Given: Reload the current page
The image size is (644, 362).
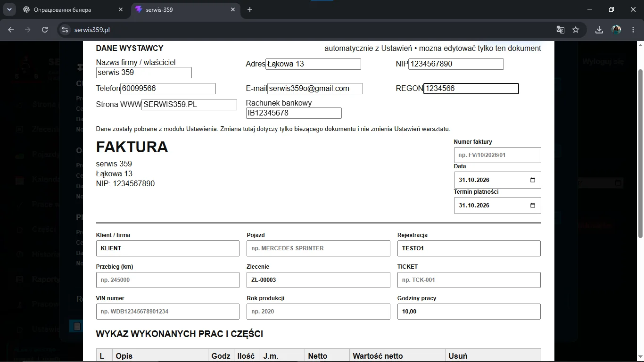Looking at the screenshot, I should tap(45, 30).
